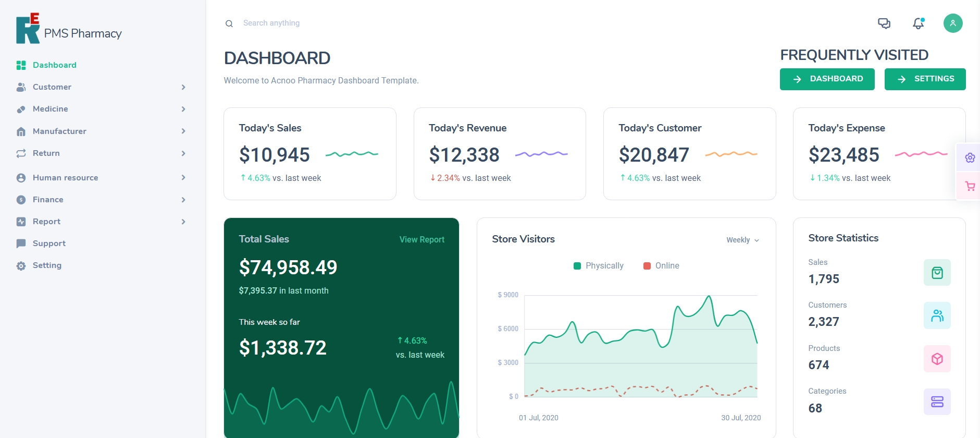
Task: Click the Support chat bubble icon
Action: pyautogui.click(x=21, y=244)
